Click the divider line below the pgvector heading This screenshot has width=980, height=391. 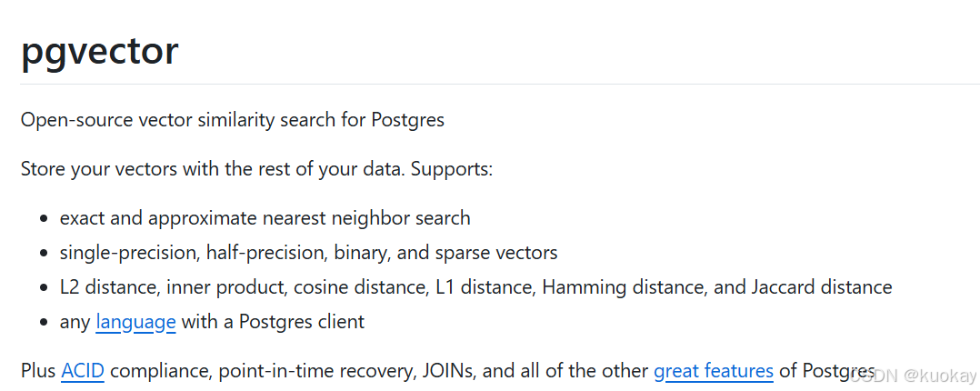[490, 85]
